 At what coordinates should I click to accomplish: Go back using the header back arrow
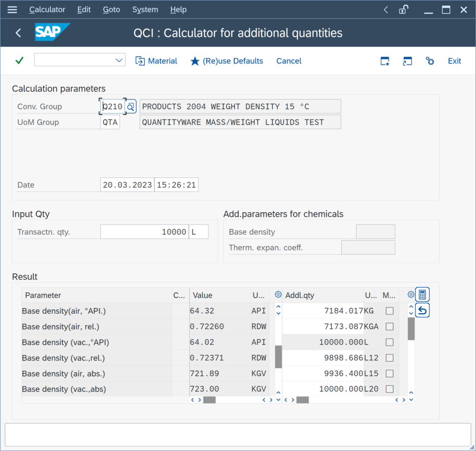[x=19, y=33]
